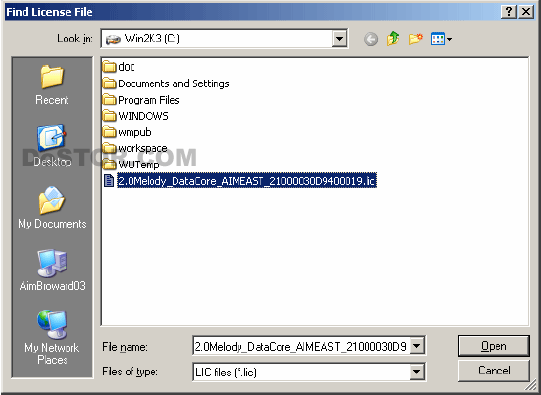541x395 pixels.
Task: Click the dialog resize grip corner
Action: (x=530, y=386)
